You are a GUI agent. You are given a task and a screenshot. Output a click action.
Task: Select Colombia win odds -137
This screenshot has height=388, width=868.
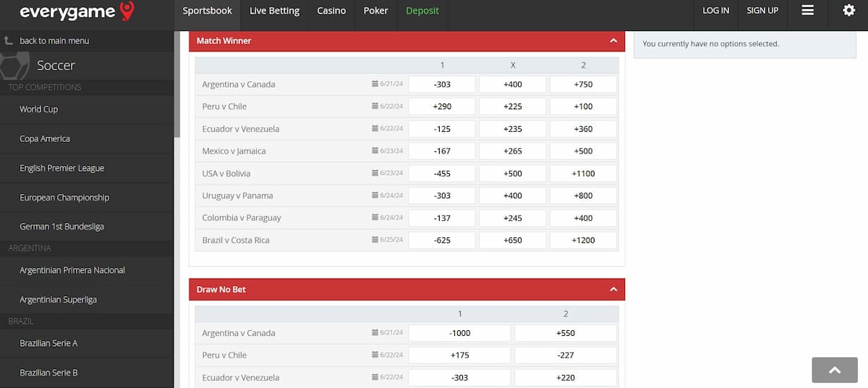click(x=442, y=218)
